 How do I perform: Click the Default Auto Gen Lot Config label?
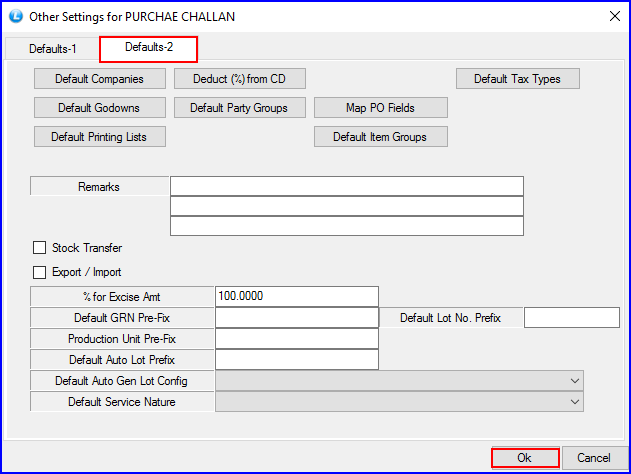122,381
